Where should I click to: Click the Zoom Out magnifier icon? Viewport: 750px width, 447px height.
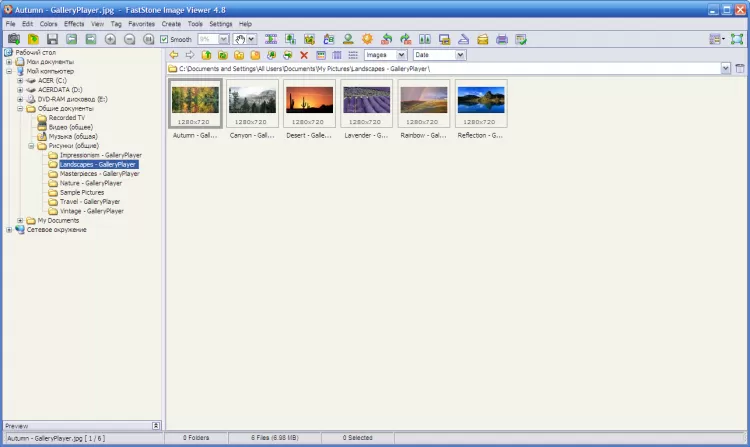point(127,39)
